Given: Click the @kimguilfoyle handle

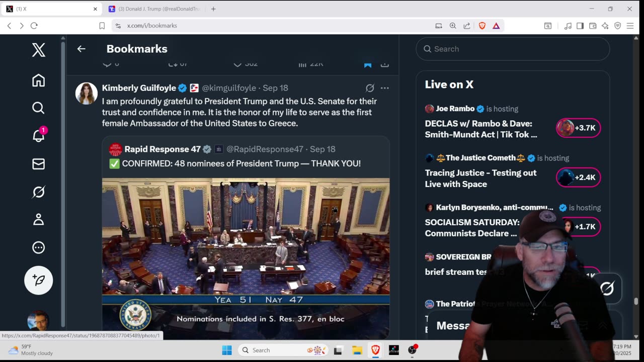Looking at the screenshot, I should tap(229, 88).
